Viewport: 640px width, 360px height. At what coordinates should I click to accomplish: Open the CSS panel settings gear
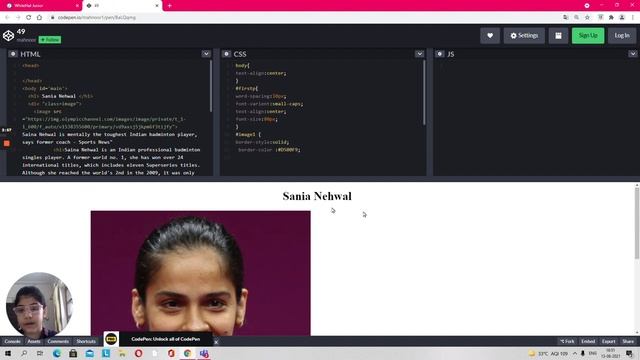pos(227,54)
